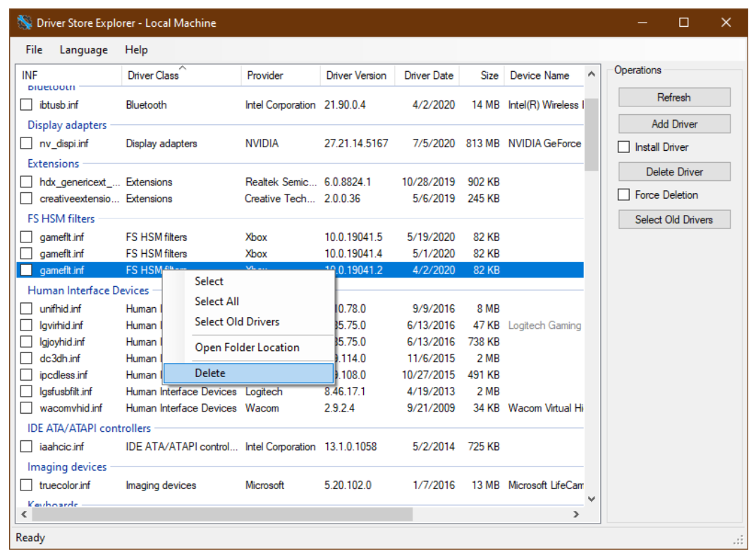This screenshot has width=756, height=556.
Task: Select the truecolor.inf checkbox
Action: click(26, 485)
